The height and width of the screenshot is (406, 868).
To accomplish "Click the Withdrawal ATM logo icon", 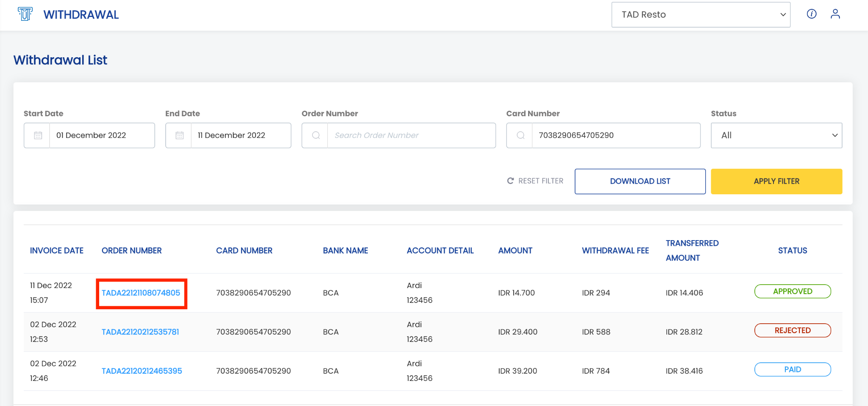I will (25, 14).
